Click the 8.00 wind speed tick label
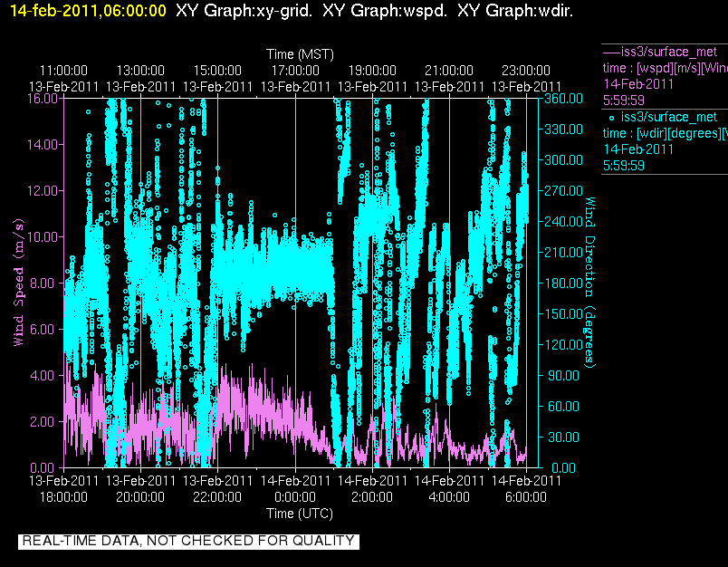This screenshot has height=567, width=728. point(43,283)
